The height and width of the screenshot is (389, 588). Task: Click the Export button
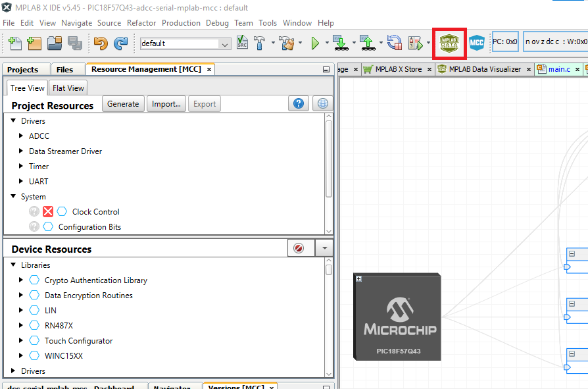[x=205, y=104]
